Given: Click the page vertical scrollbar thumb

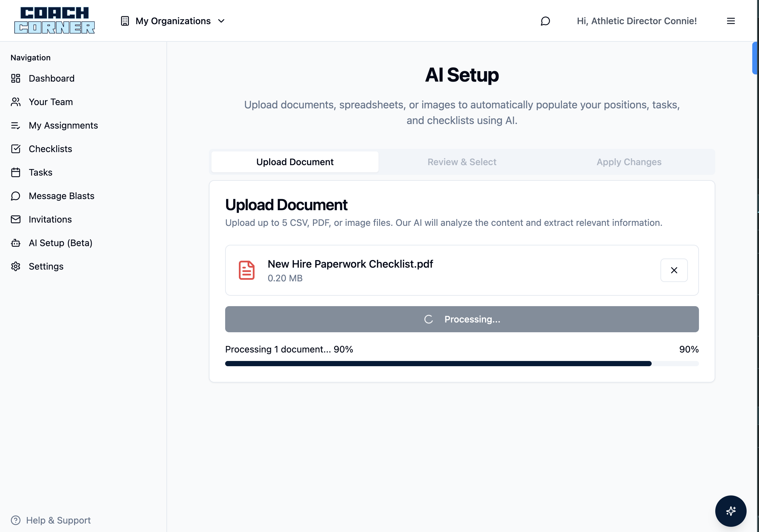Looking at the screenshot, I should [x=755, y=58].
